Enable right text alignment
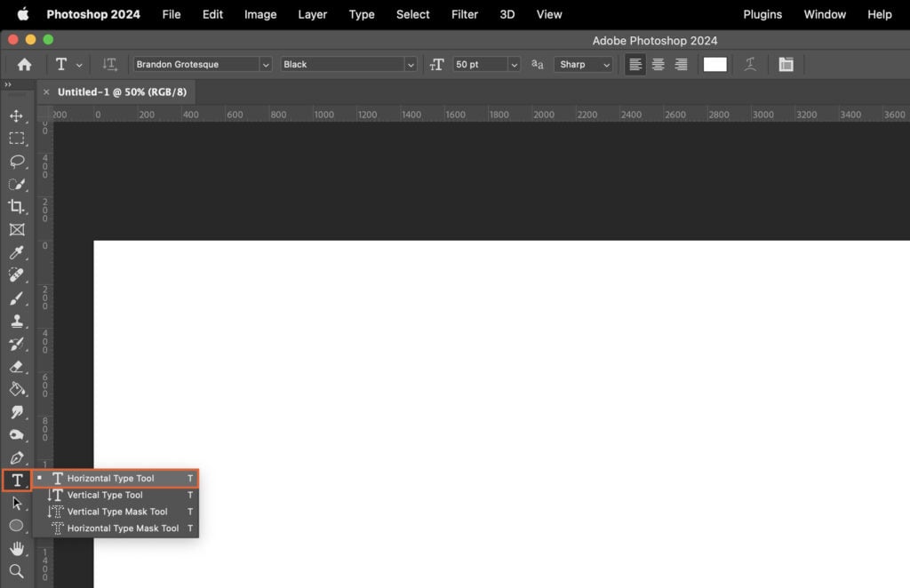The width and height of the screenshot is (910, 588). (681, 64)
